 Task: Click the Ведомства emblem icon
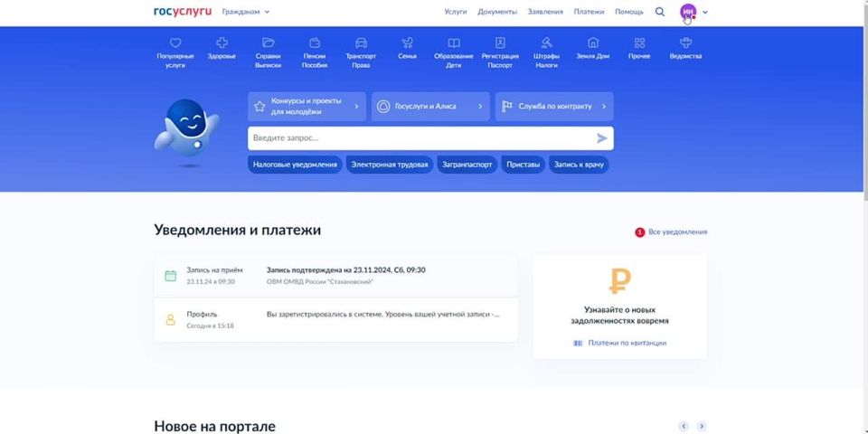click(685, 42)
